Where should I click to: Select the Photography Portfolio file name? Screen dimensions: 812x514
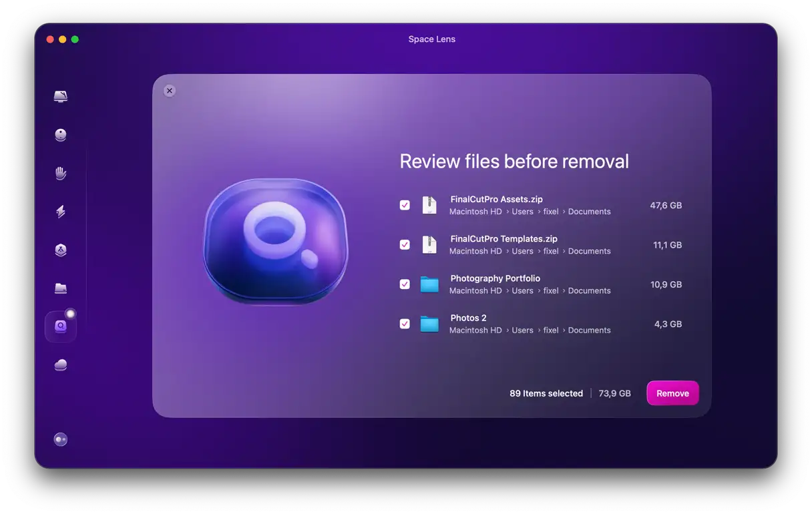(495, 278)
